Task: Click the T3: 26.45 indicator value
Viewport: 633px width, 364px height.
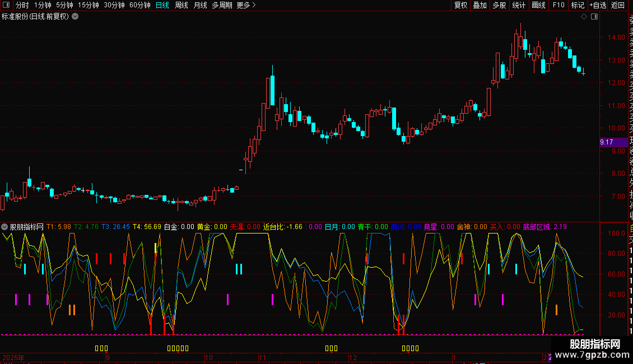Action: point(115,227)
